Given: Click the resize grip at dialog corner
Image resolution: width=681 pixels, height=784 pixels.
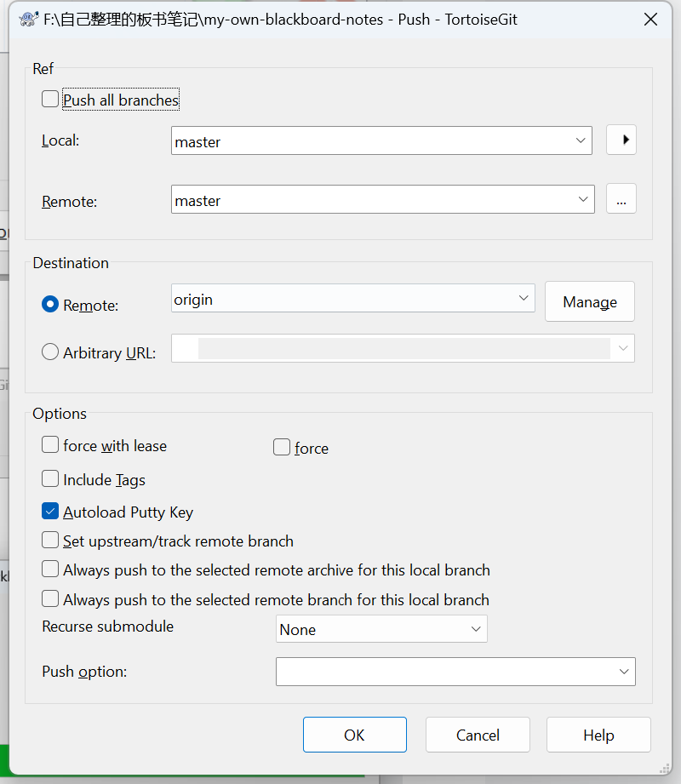Looking at the screenshot, I should click(x=665, y=769).
